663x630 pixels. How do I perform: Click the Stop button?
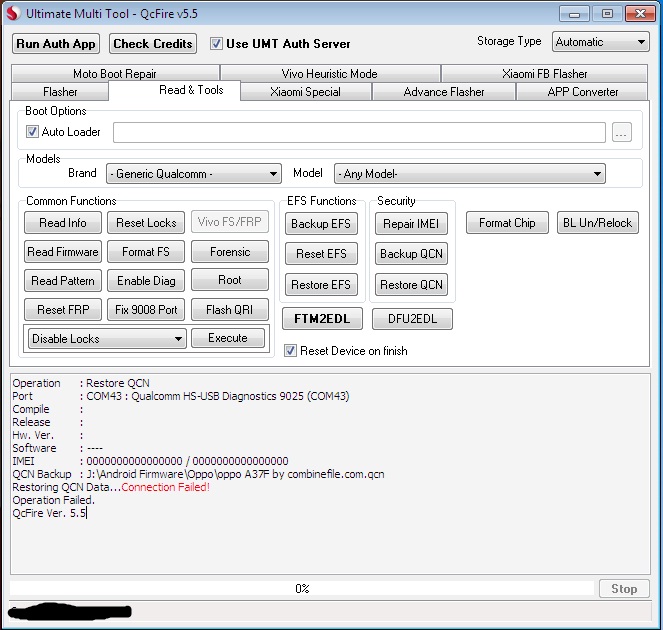click(x=624, y=589)
